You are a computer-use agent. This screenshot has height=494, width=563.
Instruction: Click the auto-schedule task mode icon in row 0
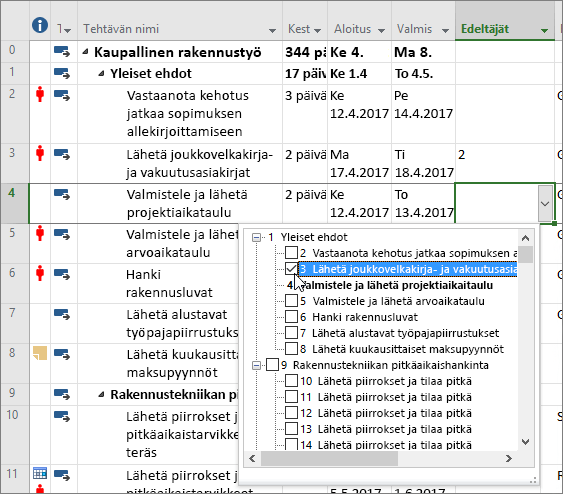[x=62, y=51]
